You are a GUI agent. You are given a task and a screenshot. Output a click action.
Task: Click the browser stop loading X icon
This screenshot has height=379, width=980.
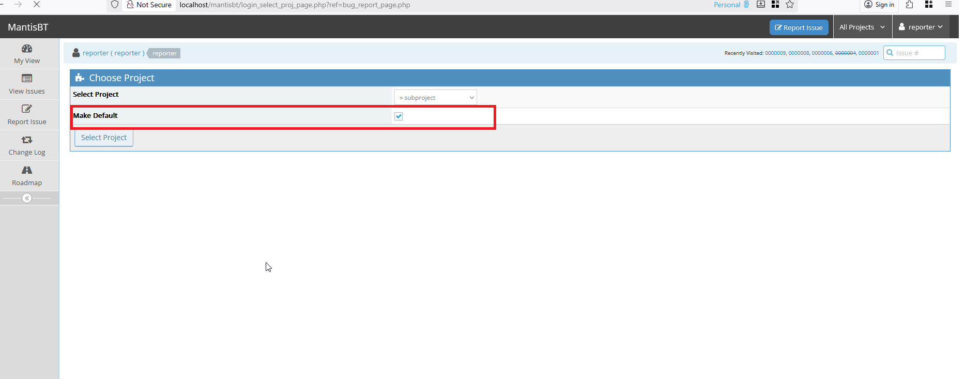[x=37, y=5]
